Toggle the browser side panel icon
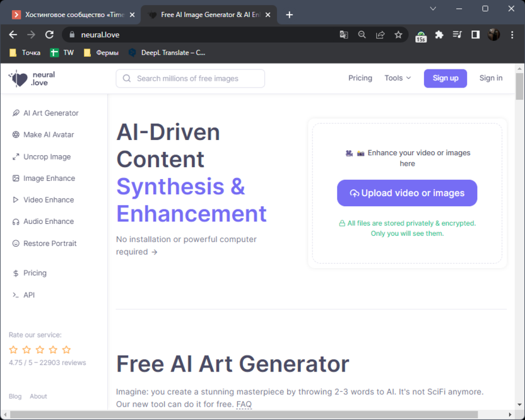Image resolution: width=525 pixels, height=420 pixels. click(x=475, y=35)
